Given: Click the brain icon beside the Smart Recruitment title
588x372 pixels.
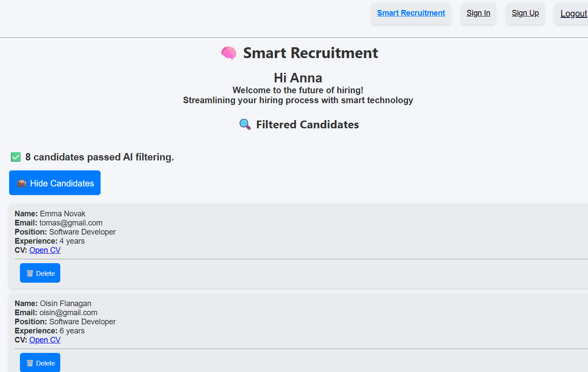Looking at the screenshot, I should point(229,53).
